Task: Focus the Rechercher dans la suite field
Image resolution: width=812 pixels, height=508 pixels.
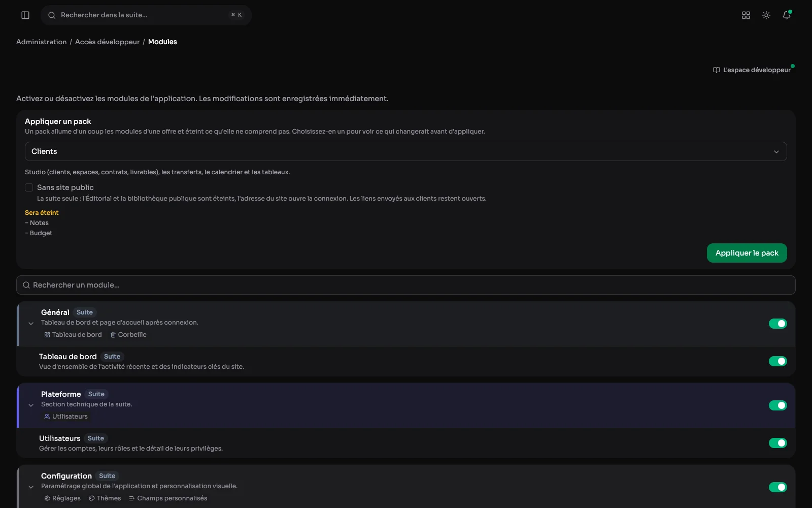Action: (x=146, y=15)
